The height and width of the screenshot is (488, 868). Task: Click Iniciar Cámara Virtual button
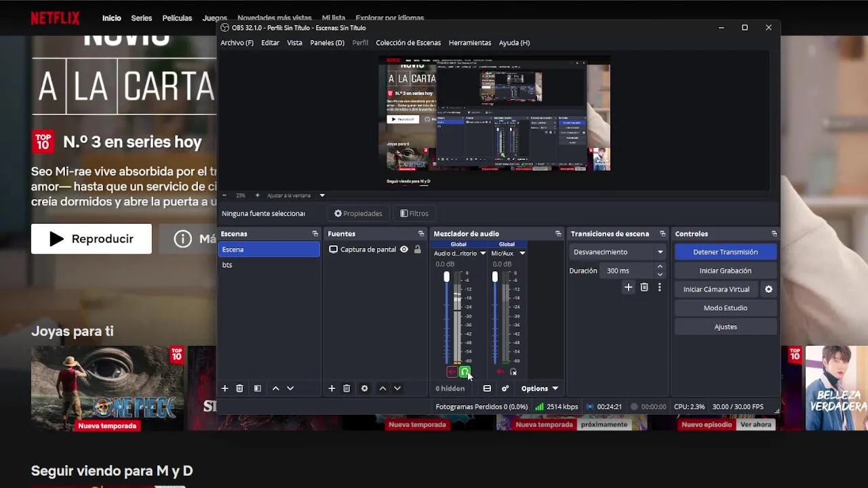pyautogui.click(x=716, y=289)
